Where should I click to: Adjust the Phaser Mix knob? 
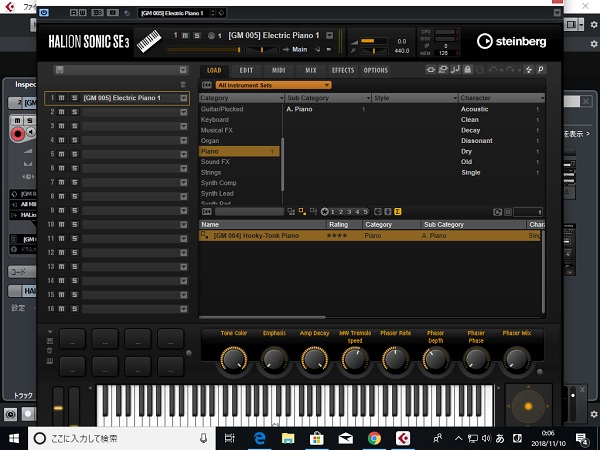(x=516, y=359)
